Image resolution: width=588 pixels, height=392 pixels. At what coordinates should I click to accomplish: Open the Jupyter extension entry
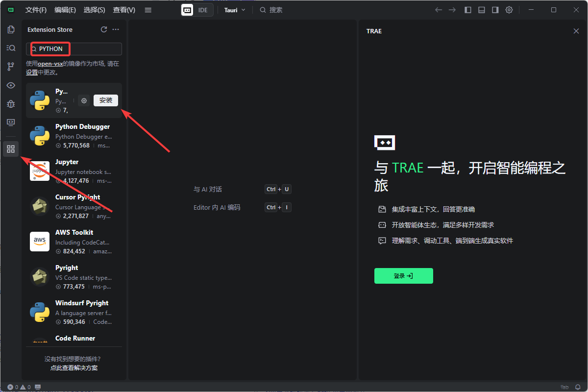point(74,171)
